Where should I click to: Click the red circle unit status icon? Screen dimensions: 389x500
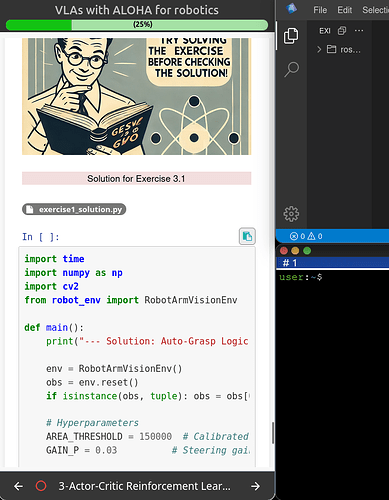click(x=41, y=486)
